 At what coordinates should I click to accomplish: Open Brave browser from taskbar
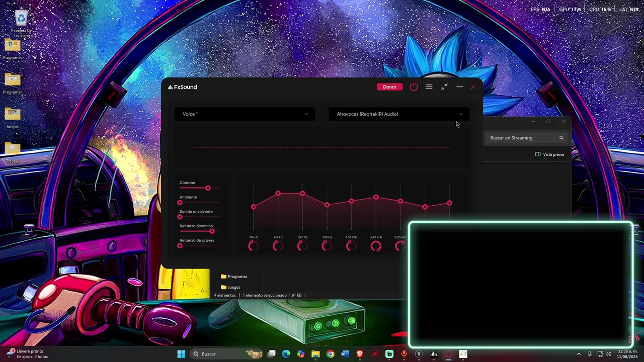(x=360, y=354)
